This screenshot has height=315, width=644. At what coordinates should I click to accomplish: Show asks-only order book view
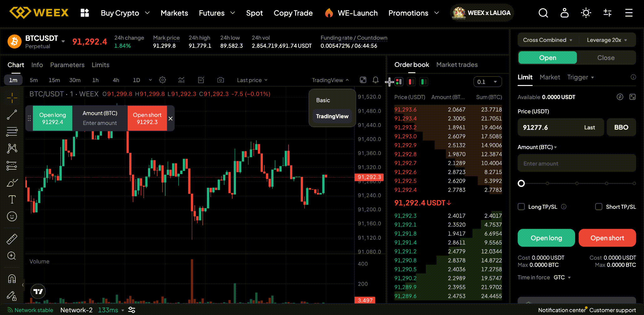(411, 82)
